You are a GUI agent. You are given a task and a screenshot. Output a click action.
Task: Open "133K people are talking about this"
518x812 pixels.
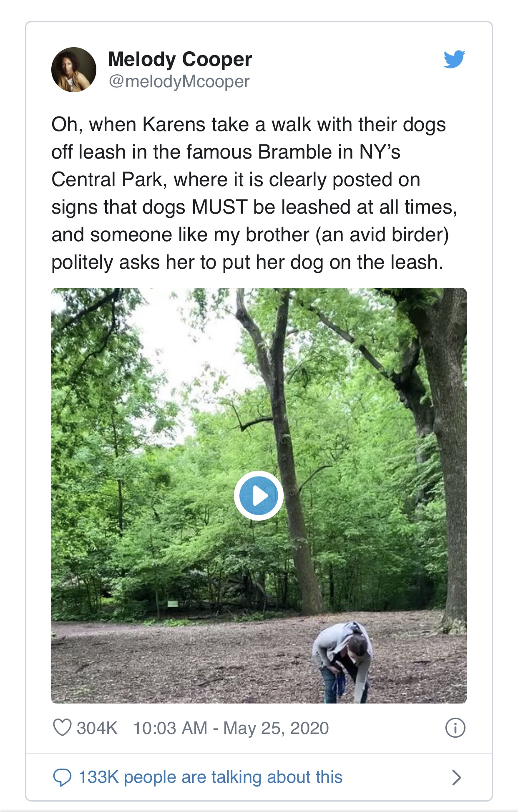[210, 777]
